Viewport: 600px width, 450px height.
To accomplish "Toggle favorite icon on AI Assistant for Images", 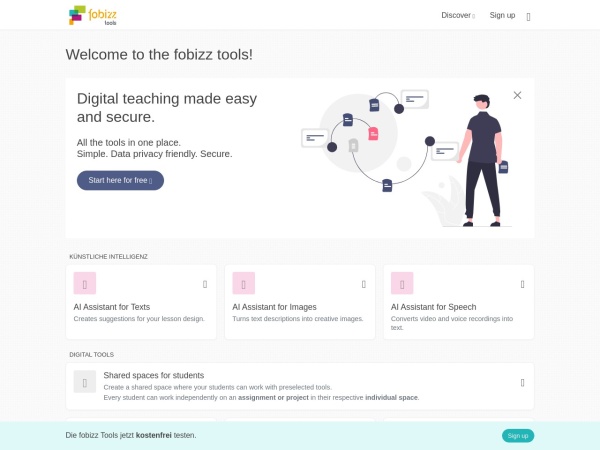I will [364, 284].
